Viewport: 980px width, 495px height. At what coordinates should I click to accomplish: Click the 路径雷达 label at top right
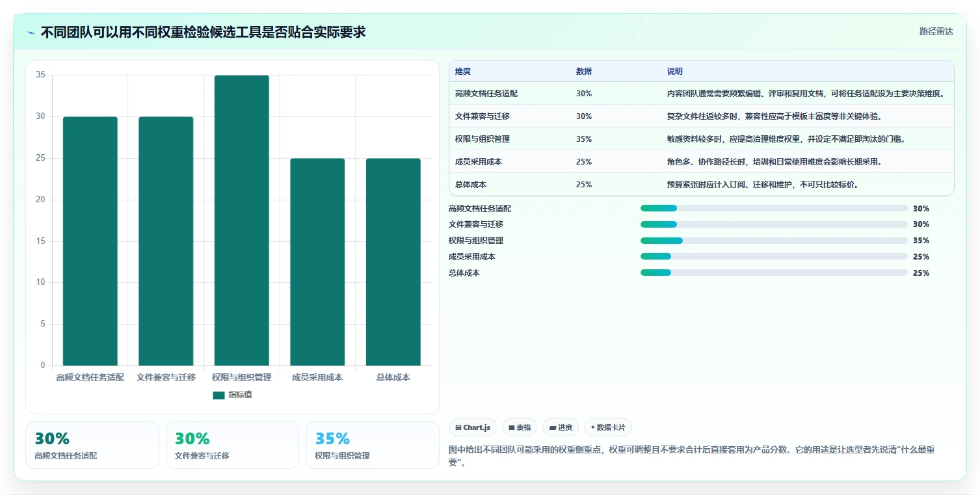(x=936, y=31)
